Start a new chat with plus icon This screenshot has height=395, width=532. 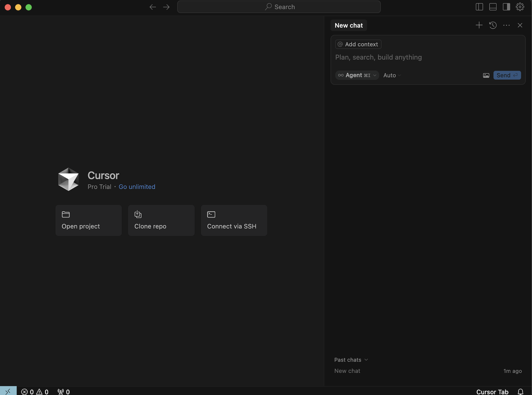tap(479, 25)
